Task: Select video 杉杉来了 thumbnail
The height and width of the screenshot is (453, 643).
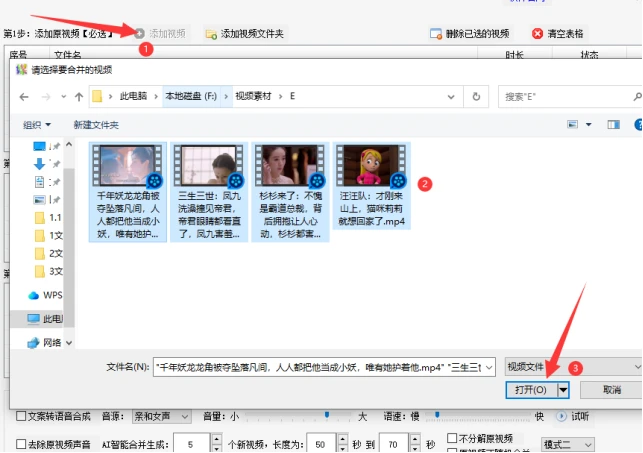Action: coord(290,192)
